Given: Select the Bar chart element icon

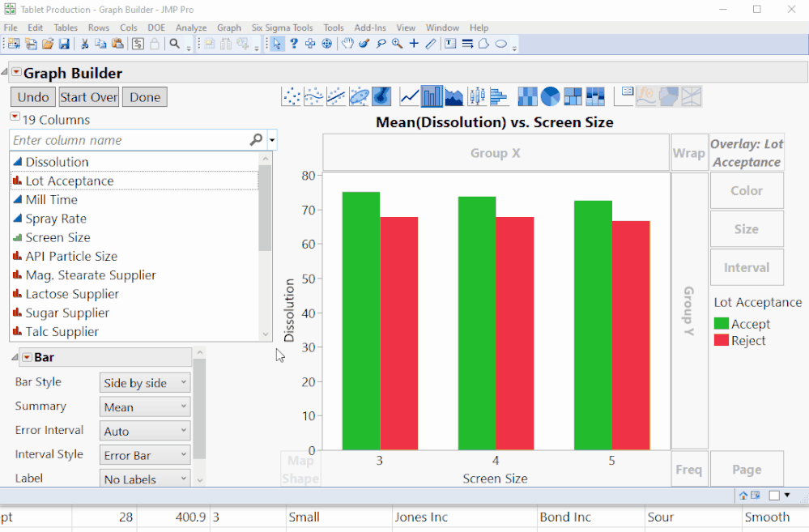Looking at the screenshot, I should coord(431,96).
